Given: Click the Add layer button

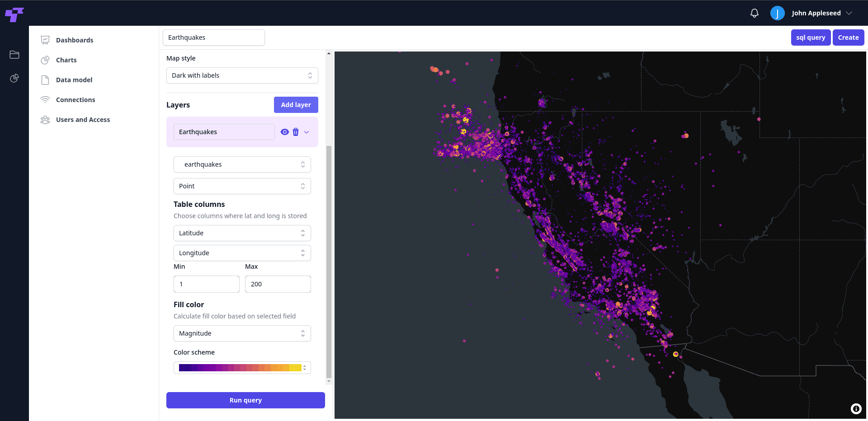Looking at the screenshot, I should pos(296,105).
